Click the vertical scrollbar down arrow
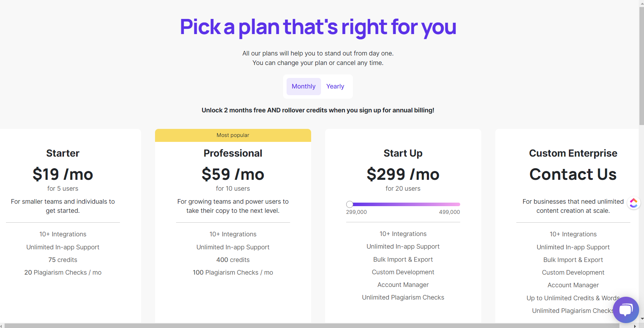The image size is (644, 328). pyautogui.click(x=641, y=319)
